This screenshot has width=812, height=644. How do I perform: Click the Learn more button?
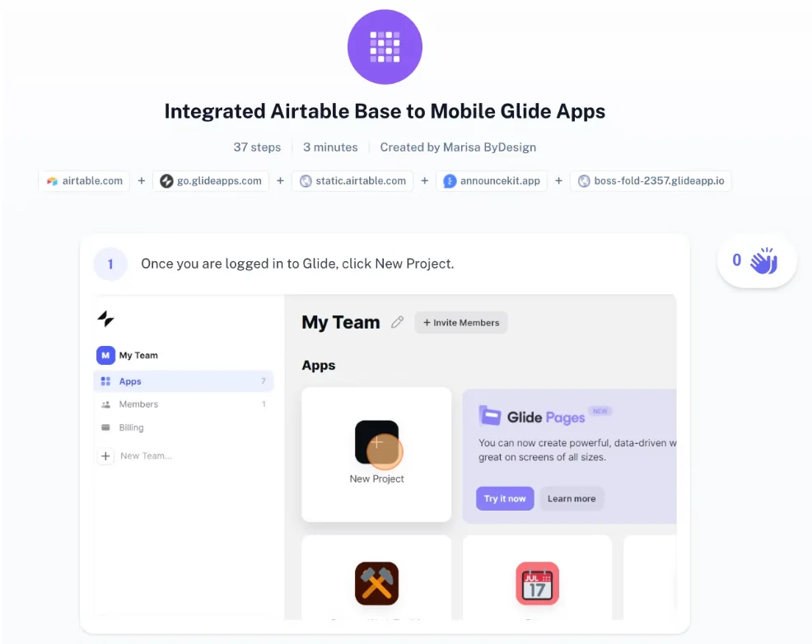[572, 498]
